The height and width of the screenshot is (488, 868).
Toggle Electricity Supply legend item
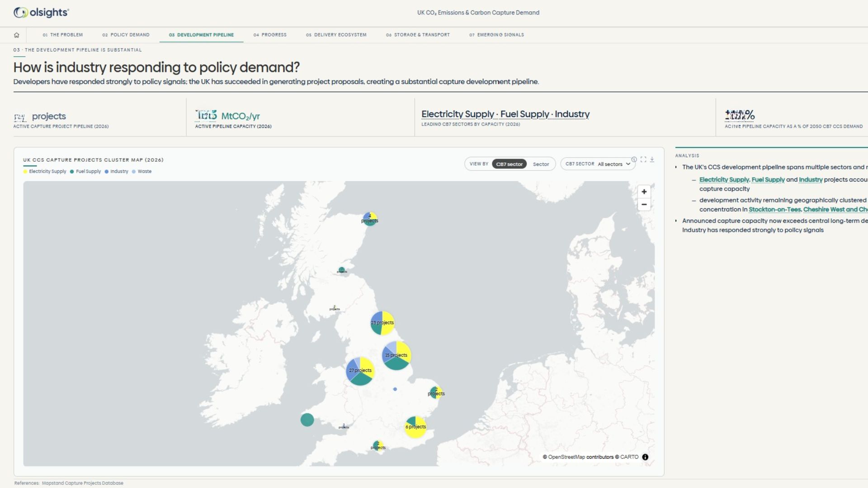(45, 171)
